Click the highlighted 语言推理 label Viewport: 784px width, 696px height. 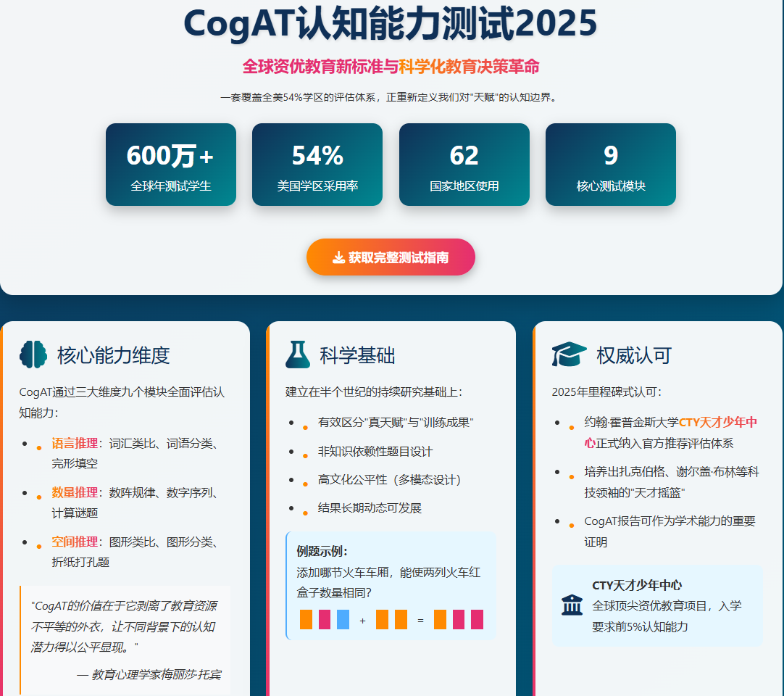[75, 443]
